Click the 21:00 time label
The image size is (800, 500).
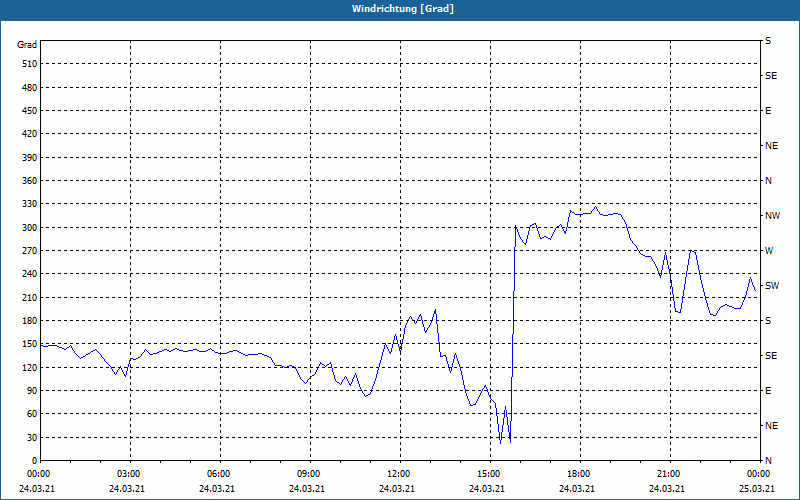pos(668,474)
